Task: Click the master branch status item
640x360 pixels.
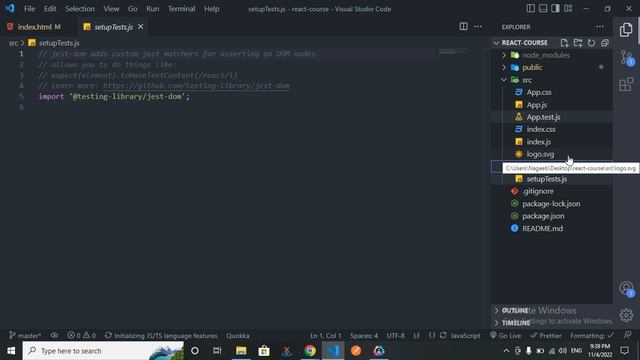Action: click(25, 336)
